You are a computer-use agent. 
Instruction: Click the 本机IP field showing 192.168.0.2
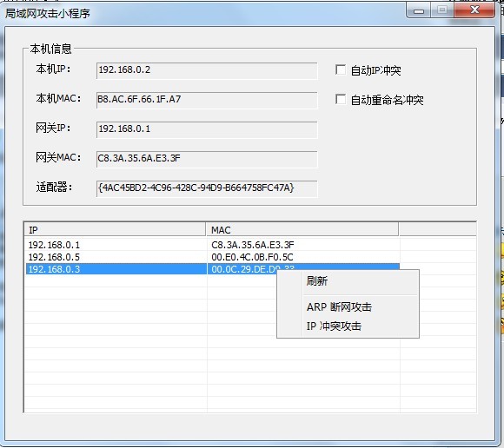pos(207,70)
